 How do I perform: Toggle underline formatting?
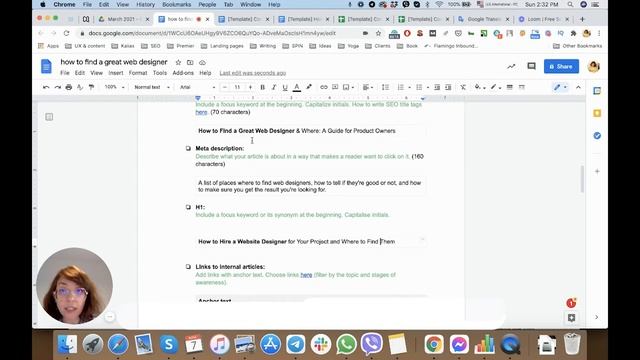[285, 87]
